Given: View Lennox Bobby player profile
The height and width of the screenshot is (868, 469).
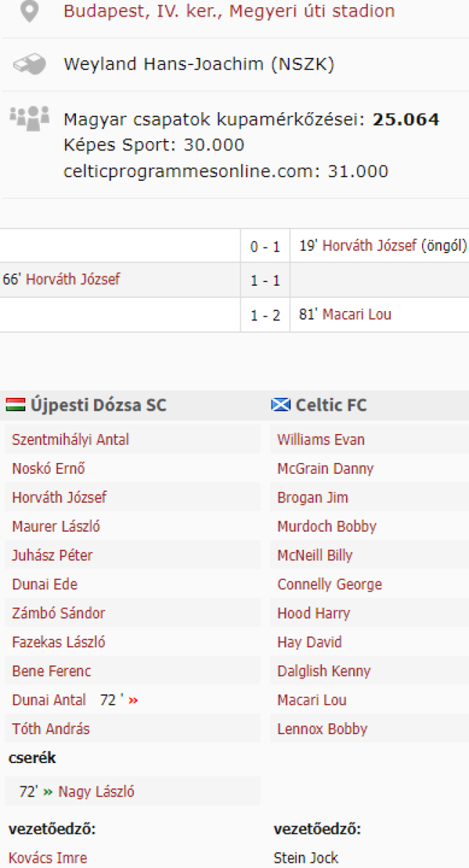Looking at the screenshot, I should [322, 729].
